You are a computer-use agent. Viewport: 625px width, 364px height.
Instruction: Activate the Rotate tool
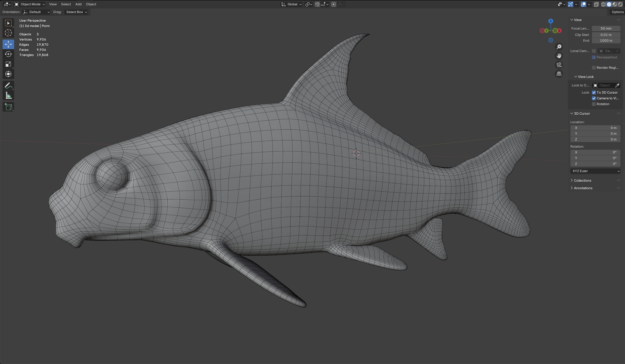tap(8, 54)
